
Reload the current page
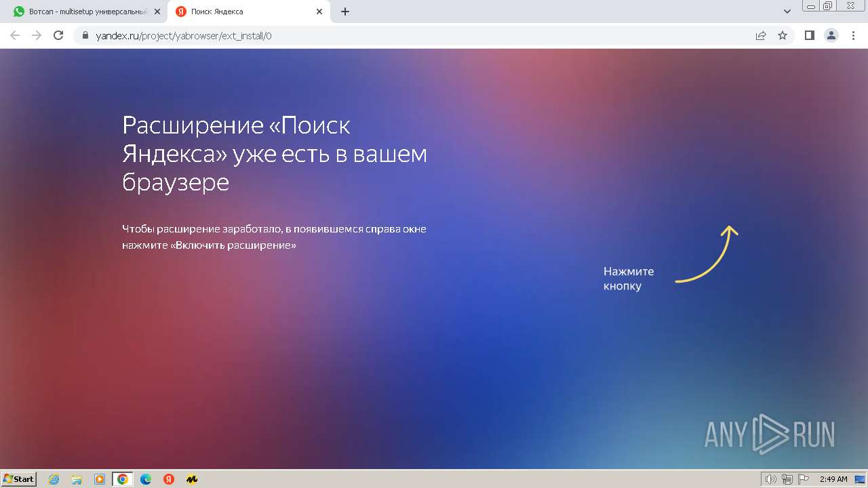tap(58, 35)
